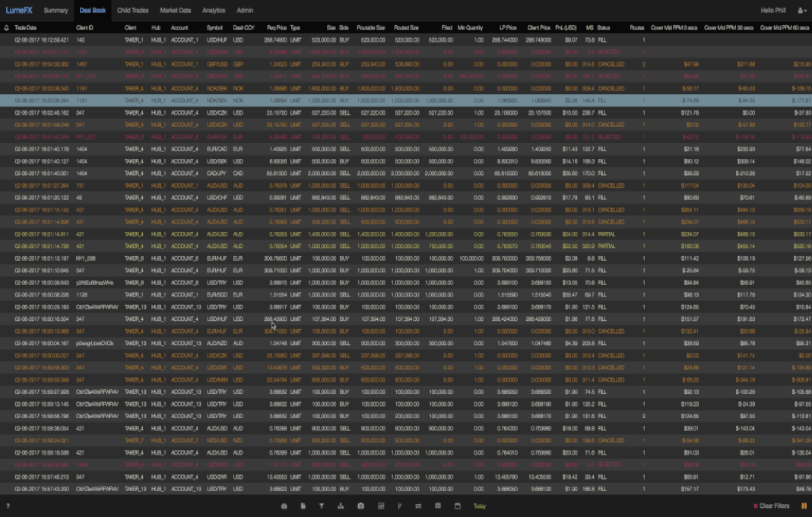Click the hierarchy tree icon in the bottom toolbar
This screenshot has width=812, height=517.
pyautogui.click(x=341, y=506)
